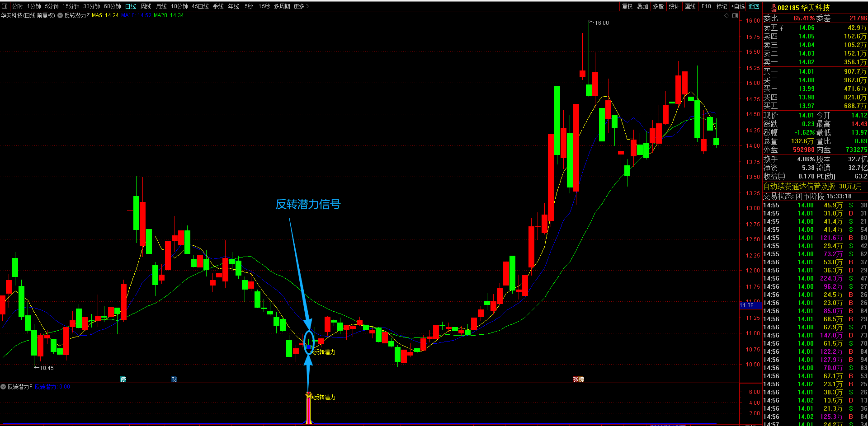Select the 日线 daily chart tab

point(131,6)
